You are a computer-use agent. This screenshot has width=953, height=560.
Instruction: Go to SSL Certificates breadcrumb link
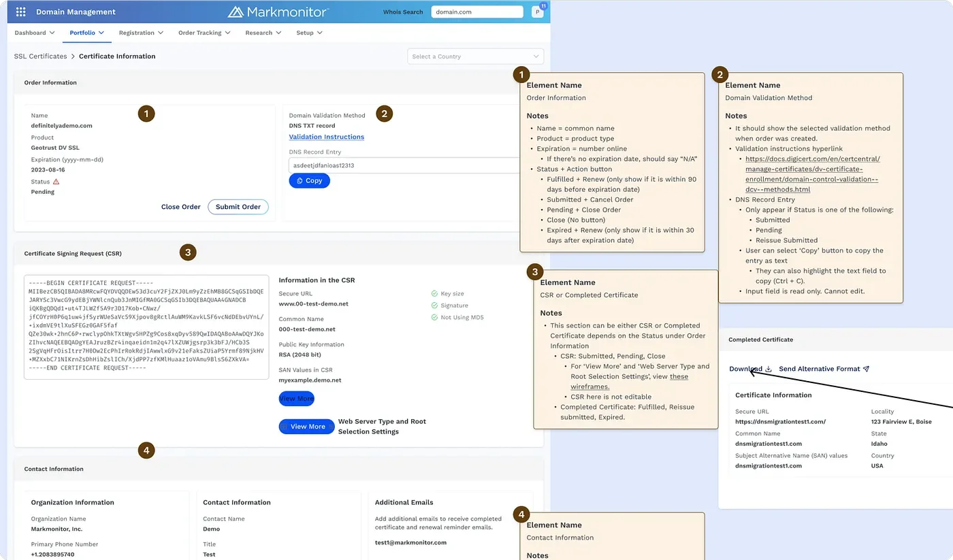coord(40,56)
